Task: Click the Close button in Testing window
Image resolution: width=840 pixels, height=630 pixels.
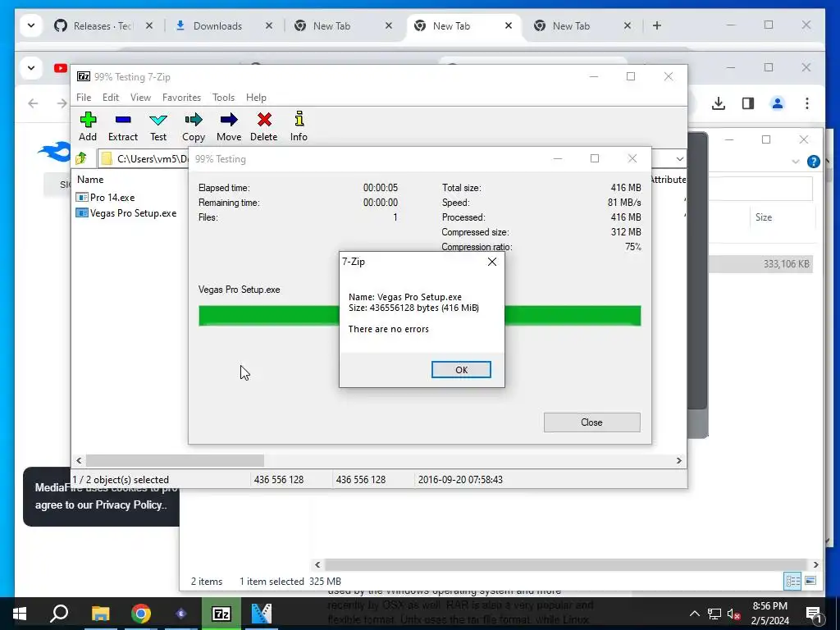Action: (591, 422)
